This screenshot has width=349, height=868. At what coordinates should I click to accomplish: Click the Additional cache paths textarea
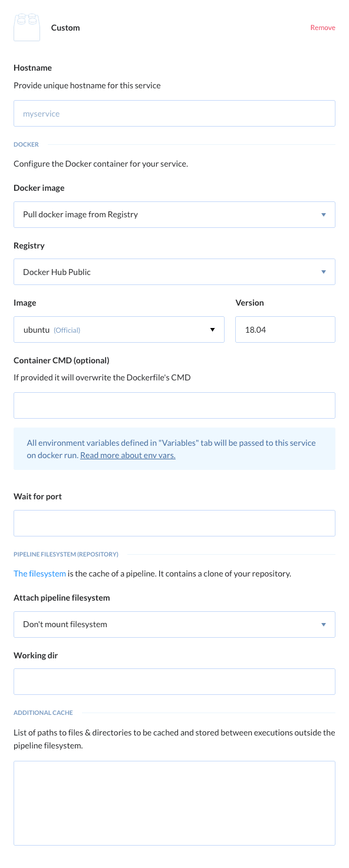coord(174,803)
